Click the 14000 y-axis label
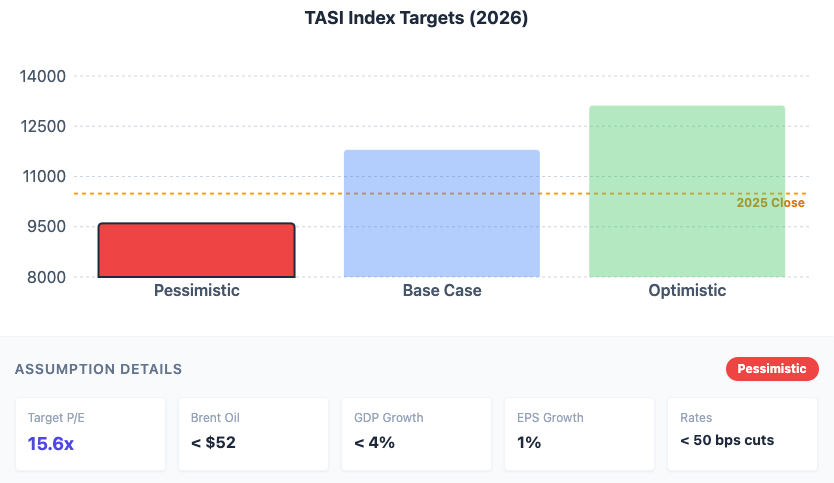This screenshot has width=834, height=483. (x=44, y=77)
